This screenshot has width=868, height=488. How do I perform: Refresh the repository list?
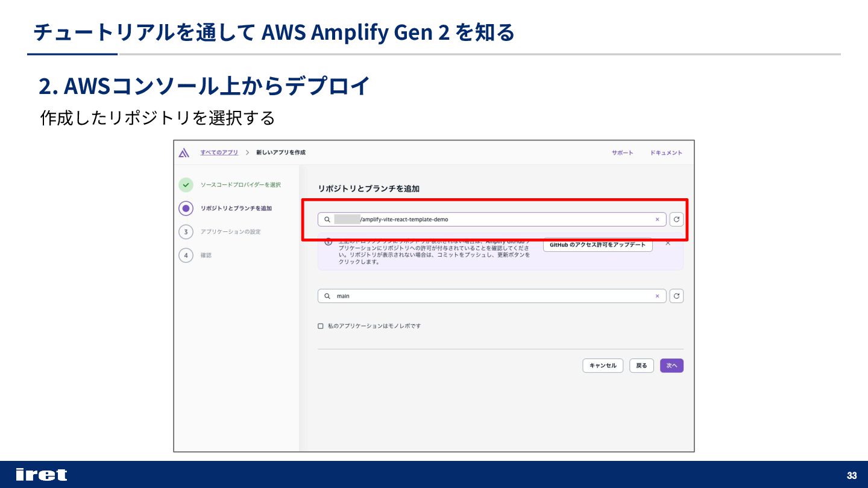click(x=676, y=219)
